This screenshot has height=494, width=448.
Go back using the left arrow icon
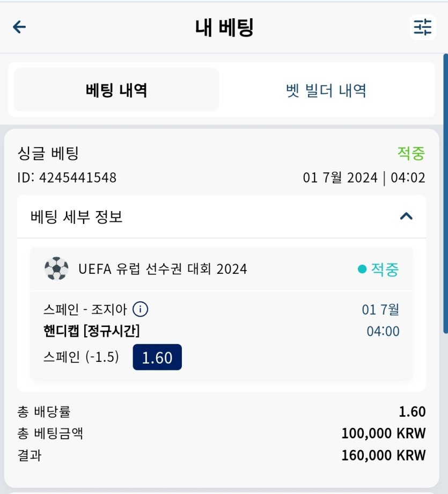pos(19,27)
